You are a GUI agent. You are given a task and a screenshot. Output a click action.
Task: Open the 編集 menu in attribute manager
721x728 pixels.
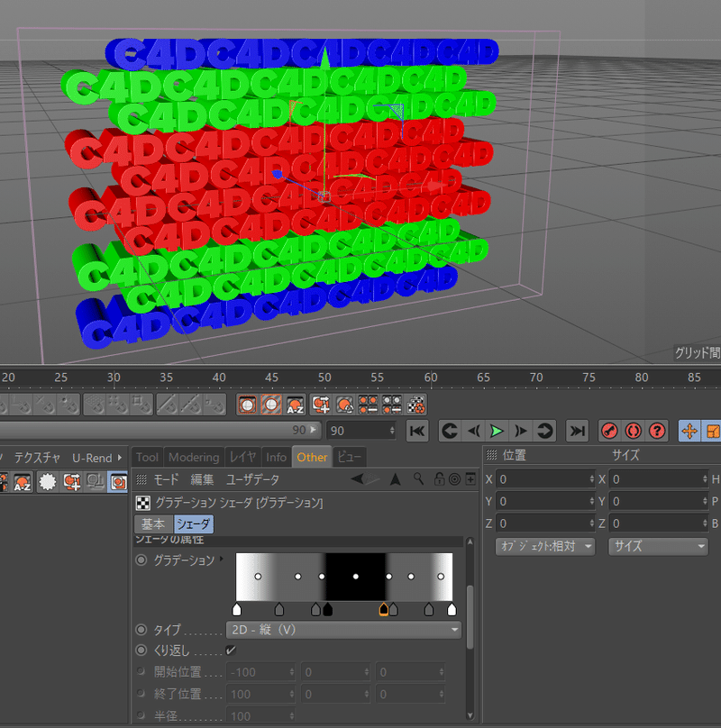click(202, 479)
